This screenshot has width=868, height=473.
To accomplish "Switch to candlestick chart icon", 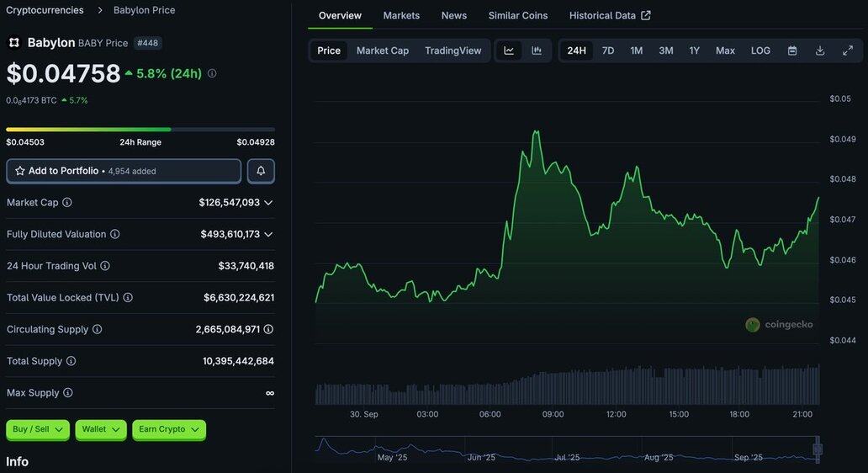I will pos(537,50).
